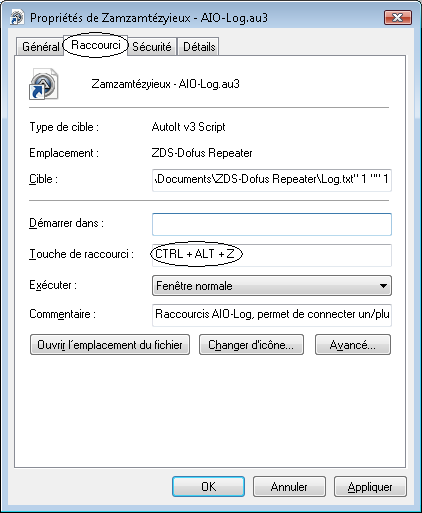Open the Fenêtre normale combo box

[x=272, y=286]
